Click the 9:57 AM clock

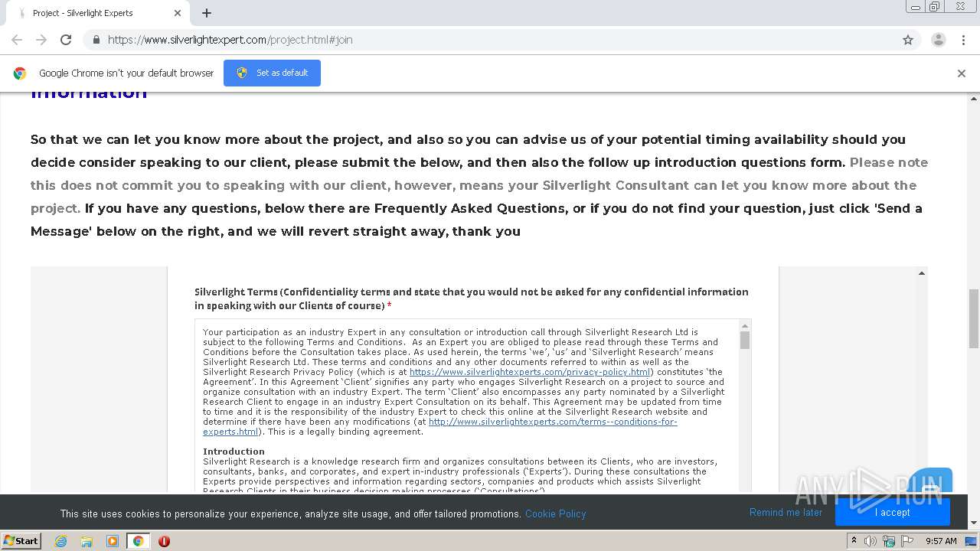tap(941, 541)
